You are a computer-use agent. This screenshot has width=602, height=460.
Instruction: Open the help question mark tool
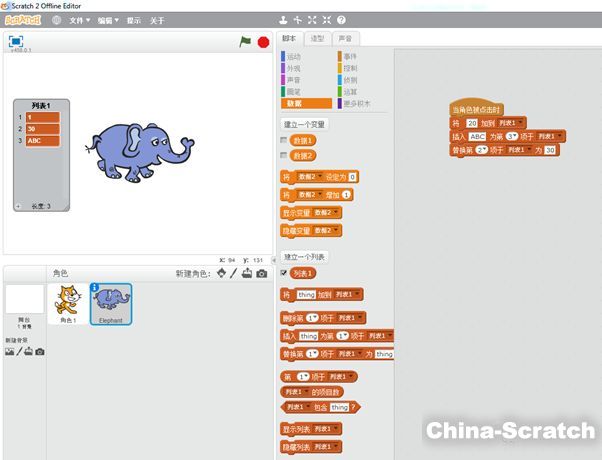pyautogui.click(x=342, y=20)
